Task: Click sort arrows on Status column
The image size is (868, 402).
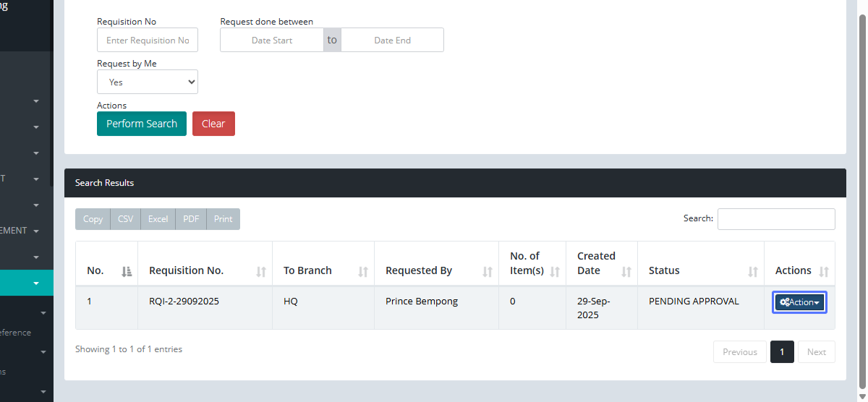Action: coord(753,272)
